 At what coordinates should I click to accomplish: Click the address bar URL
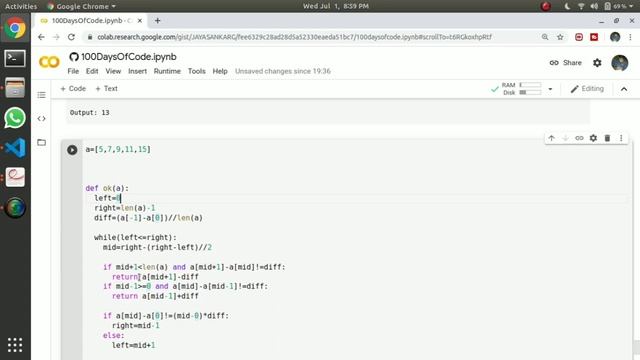tap(294, 37)
